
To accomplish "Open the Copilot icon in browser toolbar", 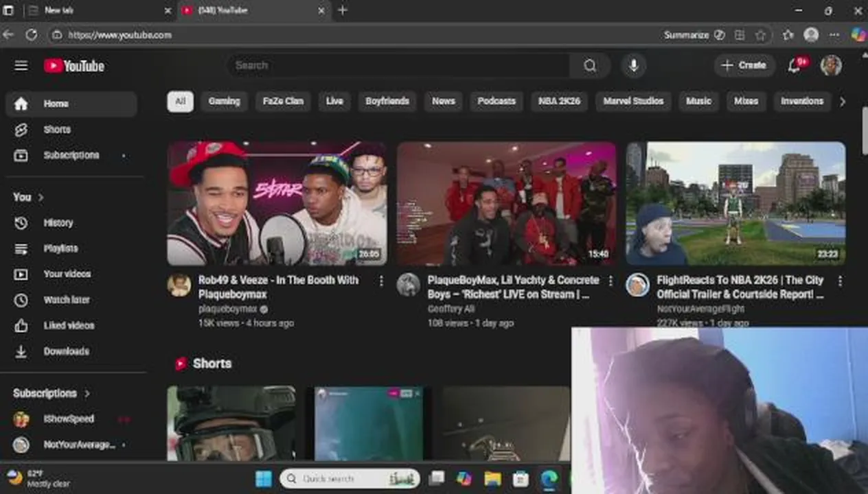I will [x=858, y=34].
